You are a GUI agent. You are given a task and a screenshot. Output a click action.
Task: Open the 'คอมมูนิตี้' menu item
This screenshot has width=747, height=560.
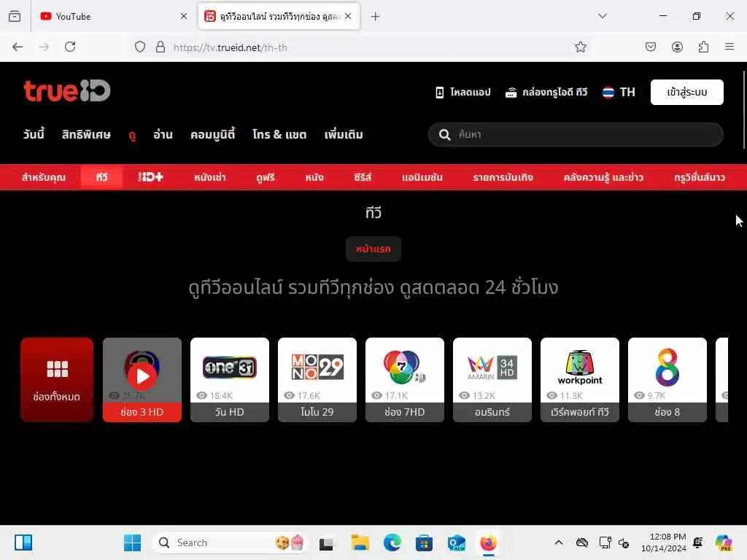tap(212, 134)
